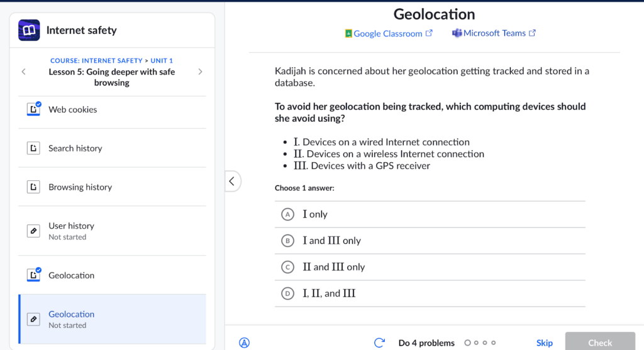Choose answer C "II and III only"
Image resolution: width=644 pixels, height=350 pixels.
[288, 267]
